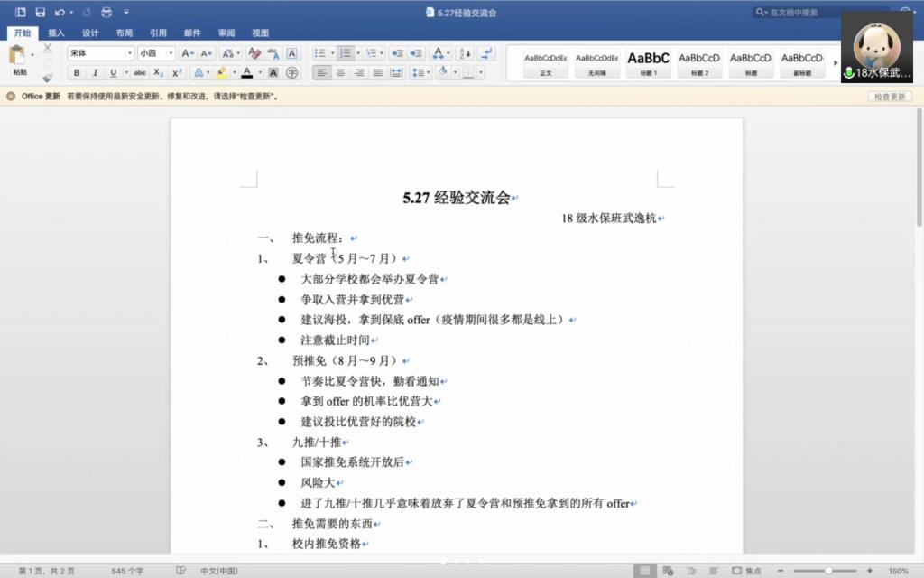This screenshot has width=924, height=578.
Task: Click the numbered list icon
Action: [x=346, y=53]
